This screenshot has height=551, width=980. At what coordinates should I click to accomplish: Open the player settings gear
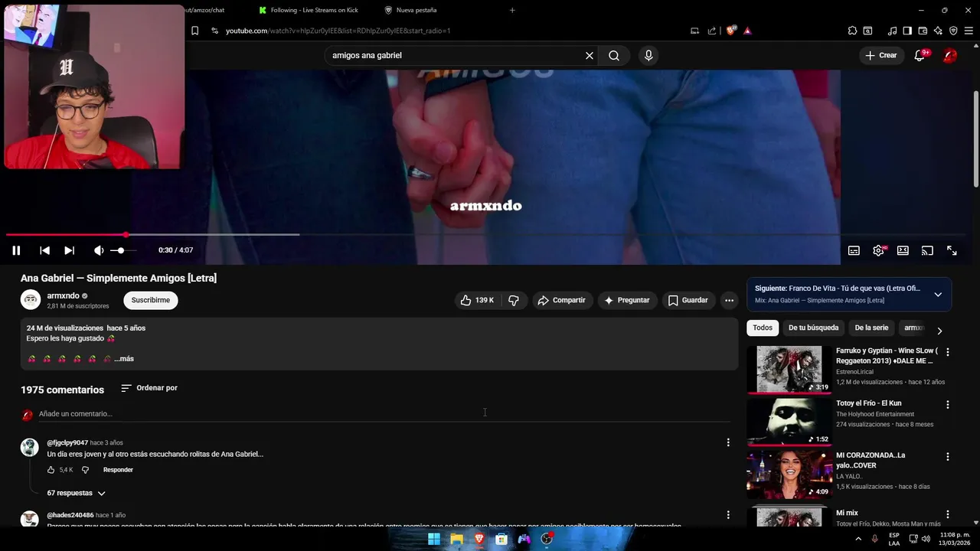pos(878,250)
